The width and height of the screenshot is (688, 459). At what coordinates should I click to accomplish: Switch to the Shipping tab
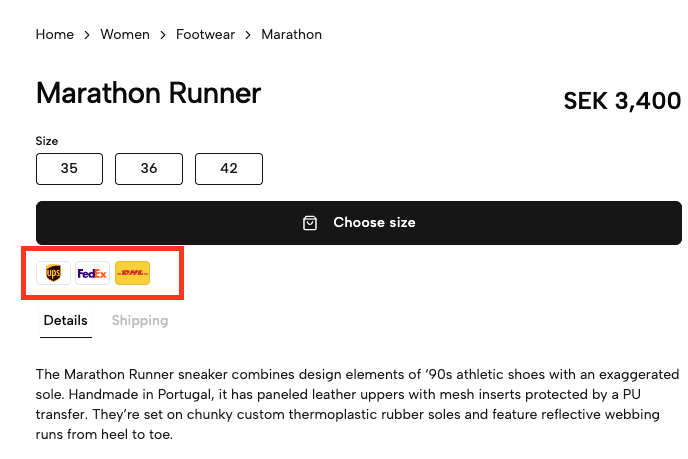point(140,321)
